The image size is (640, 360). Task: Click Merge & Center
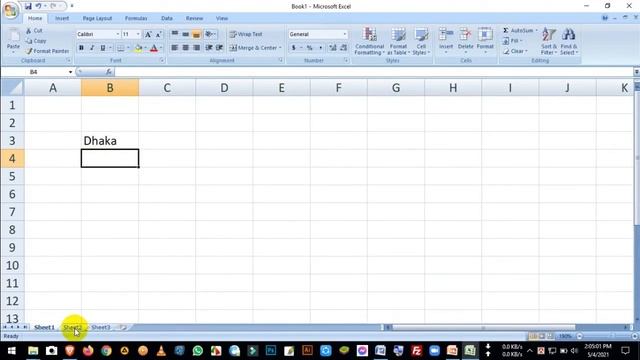click(x=255, y=48)
